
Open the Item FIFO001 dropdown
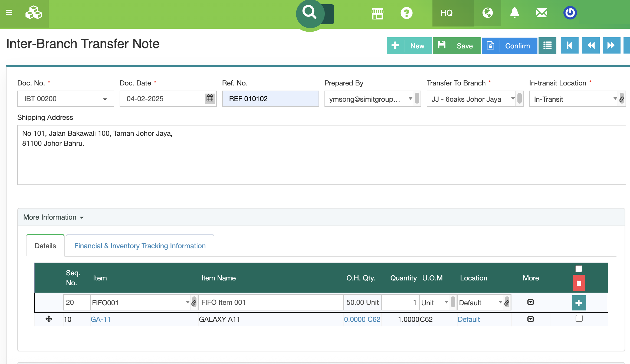click(x=140, y=302)
